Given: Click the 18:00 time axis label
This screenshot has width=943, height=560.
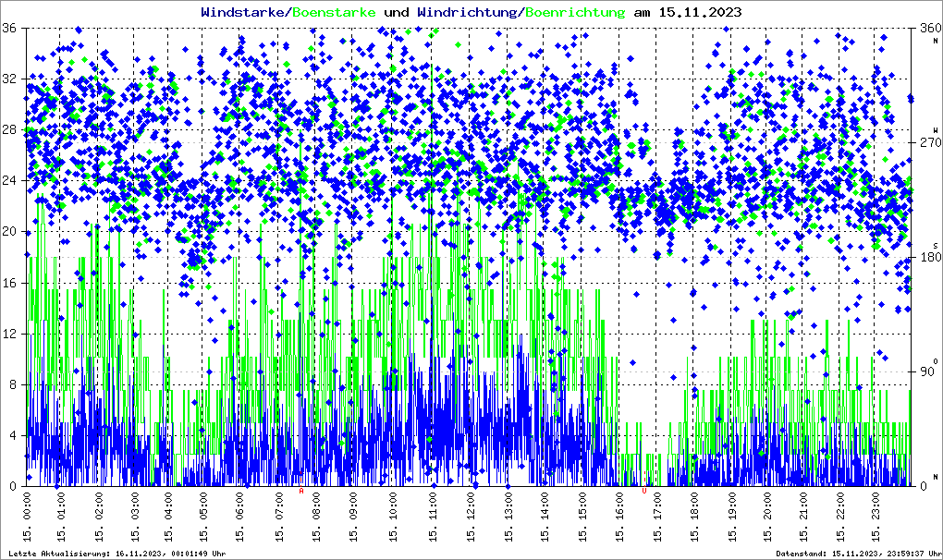Looking at the screenshot, I should point(694,517).
